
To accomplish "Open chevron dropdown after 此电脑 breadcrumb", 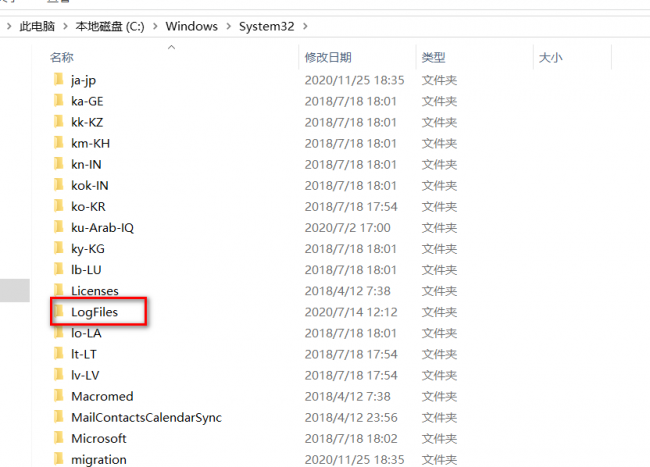I will click(x=65, y=27).
